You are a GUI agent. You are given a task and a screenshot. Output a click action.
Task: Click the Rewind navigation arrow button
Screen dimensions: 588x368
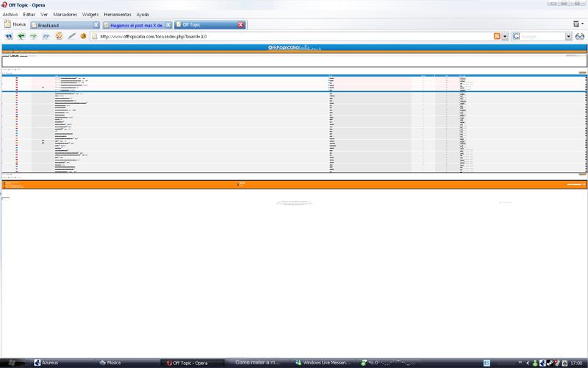tap(8, 36)
